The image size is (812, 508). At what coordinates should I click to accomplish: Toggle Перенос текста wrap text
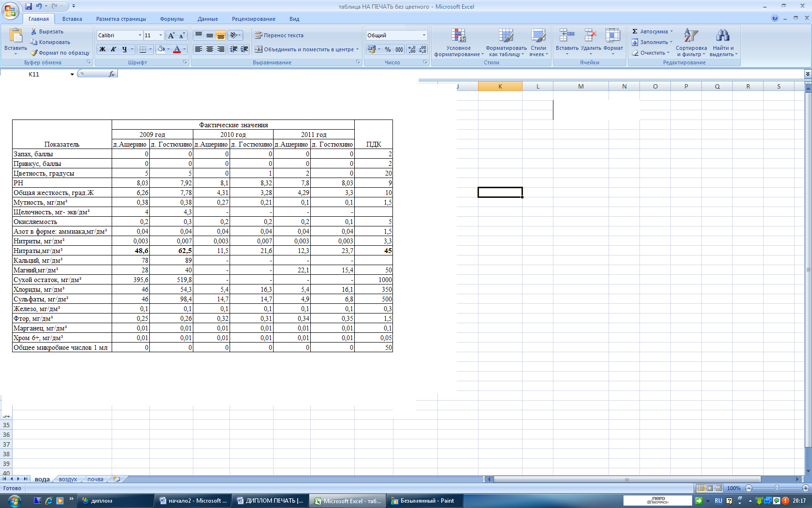click(x=279, y=35)
